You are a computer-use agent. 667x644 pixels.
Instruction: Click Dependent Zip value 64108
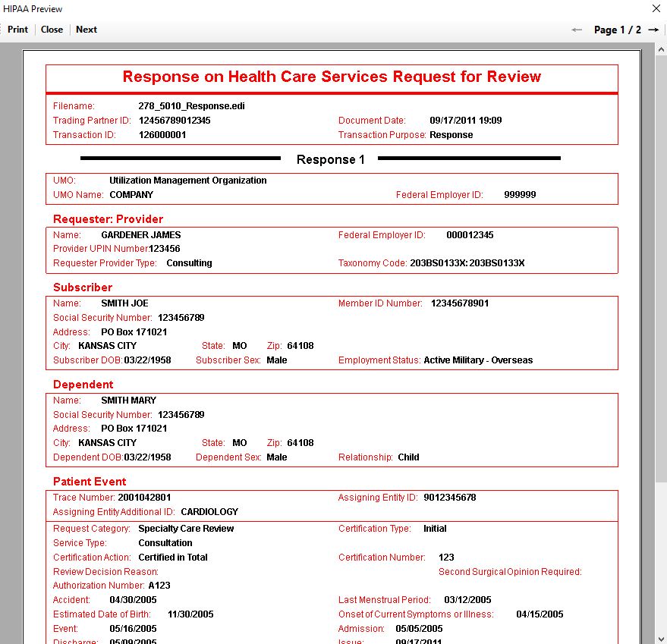coord(300,443)
